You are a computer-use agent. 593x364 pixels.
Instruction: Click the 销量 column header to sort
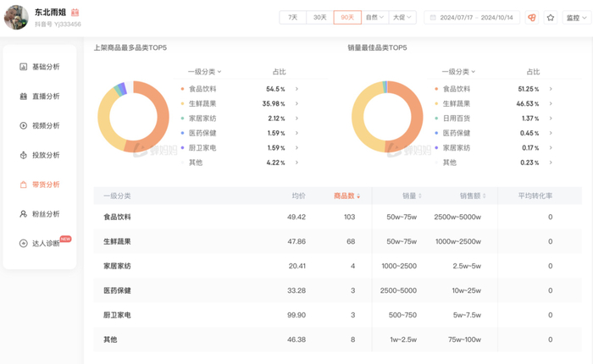(x=412, y=196)
